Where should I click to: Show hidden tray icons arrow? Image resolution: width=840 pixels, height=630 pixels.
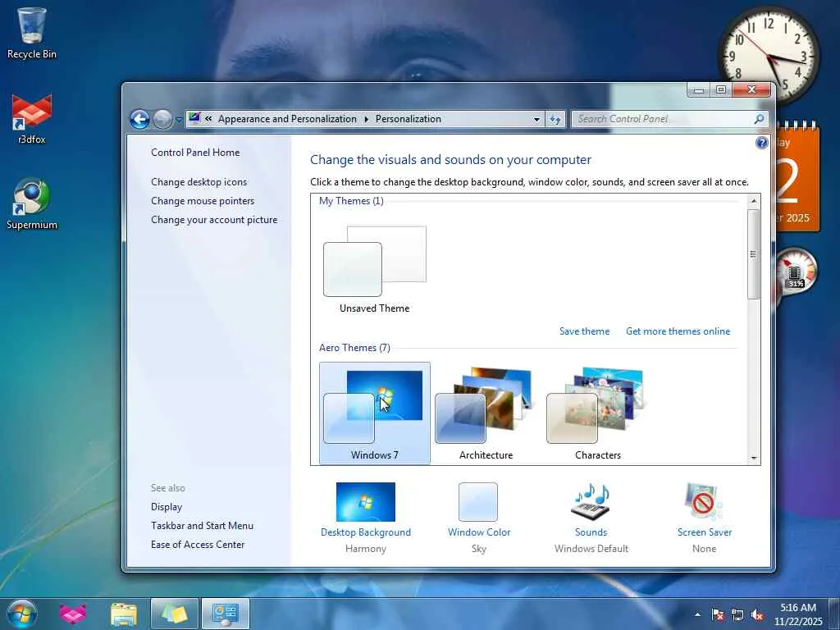click(x=697, y=614)
